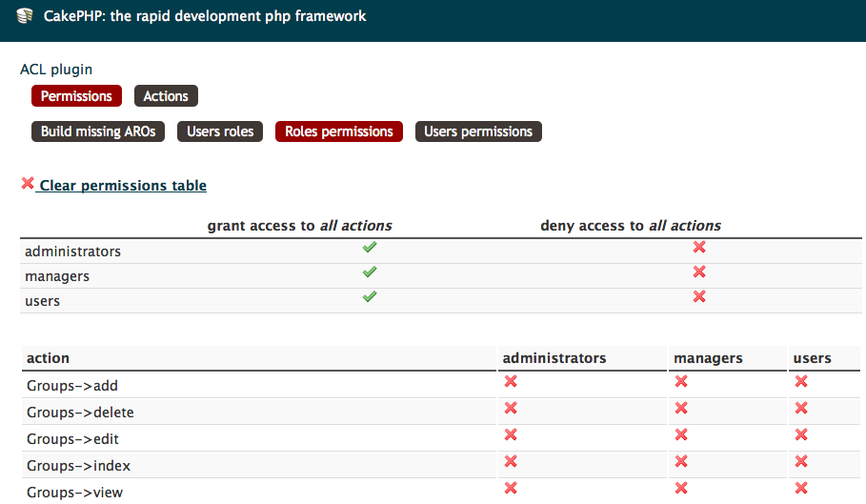Deny all actions for users red X

click(x=699, y=296)
